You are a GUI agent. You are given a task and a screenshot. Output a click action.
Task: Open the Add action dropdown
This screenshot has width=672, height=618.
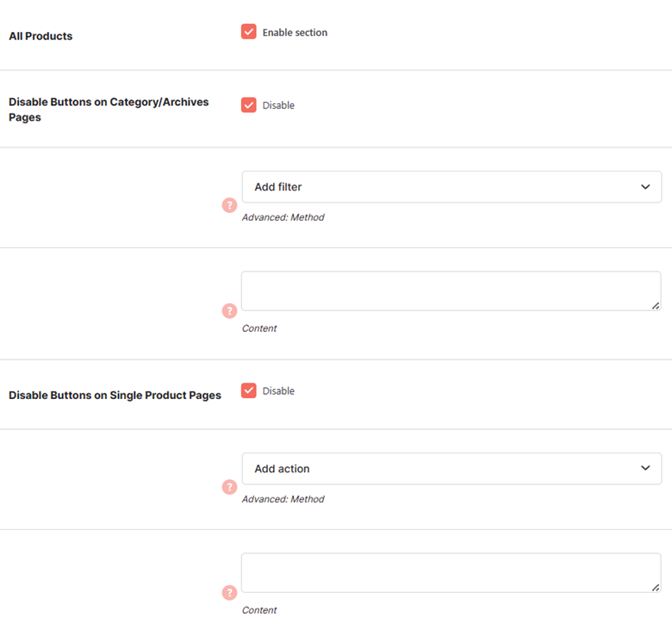pos(451,469)
